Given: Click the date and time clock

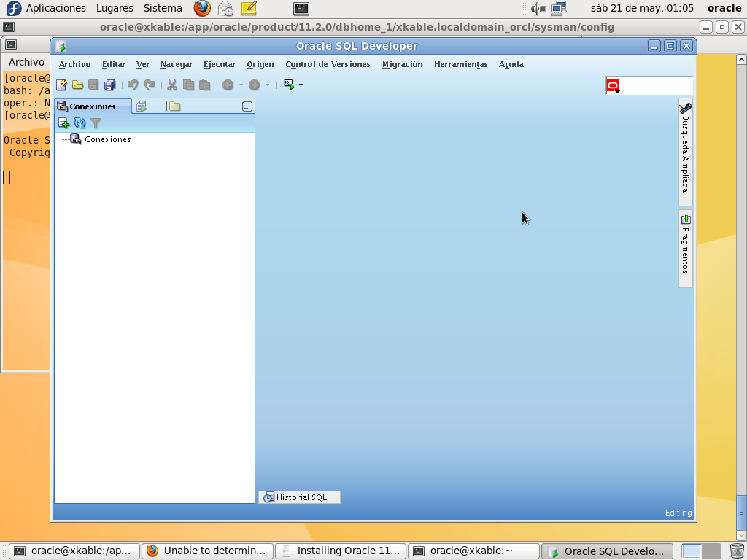Looking at the screenshot, I should pyautogui.click(x=642, y=8).
